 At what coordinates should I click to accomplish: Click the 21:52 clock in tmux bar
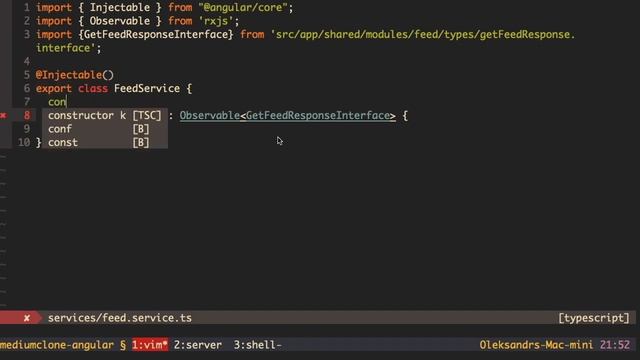tap(615, 345)
